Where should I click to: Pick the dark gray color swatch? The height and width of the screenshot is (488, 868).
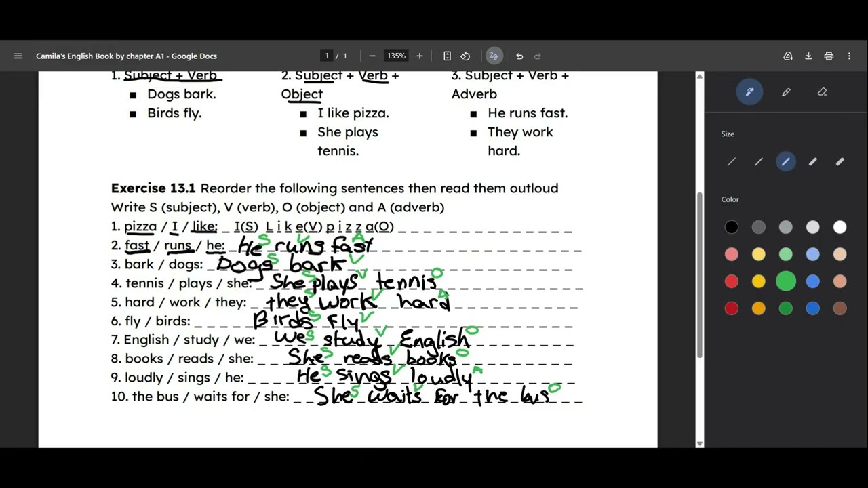pyautogui.click(x=759, y=227)
